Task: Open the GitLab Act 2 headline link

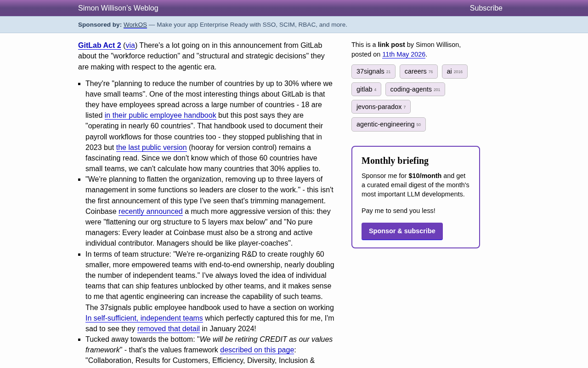Action: click(x=100, y=46)
